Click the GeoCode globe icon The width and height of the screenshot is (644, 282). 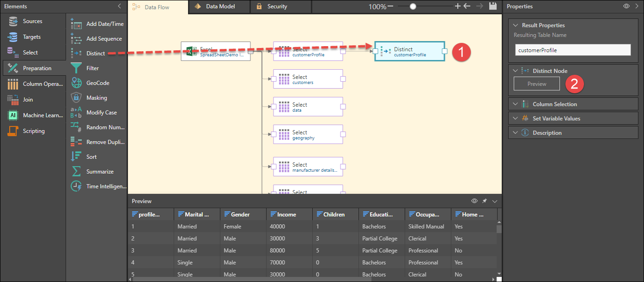tap(76, 83)
